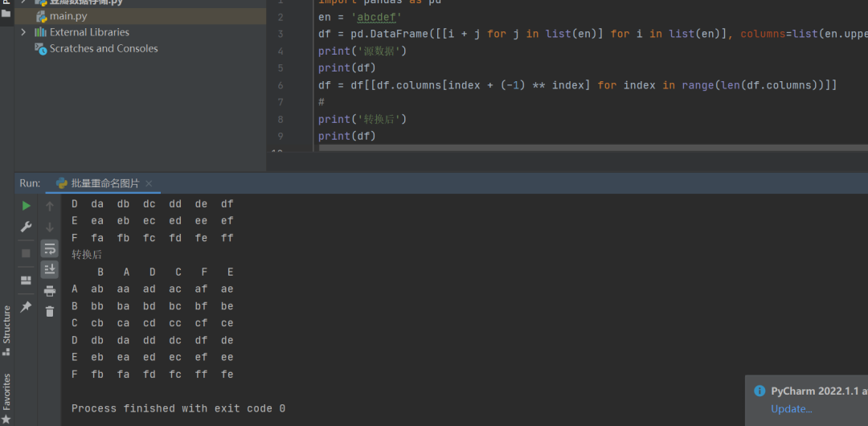Click the Favorites star icon
The image size is (868, 426).
pyautogui.click(x=6, y=419)
